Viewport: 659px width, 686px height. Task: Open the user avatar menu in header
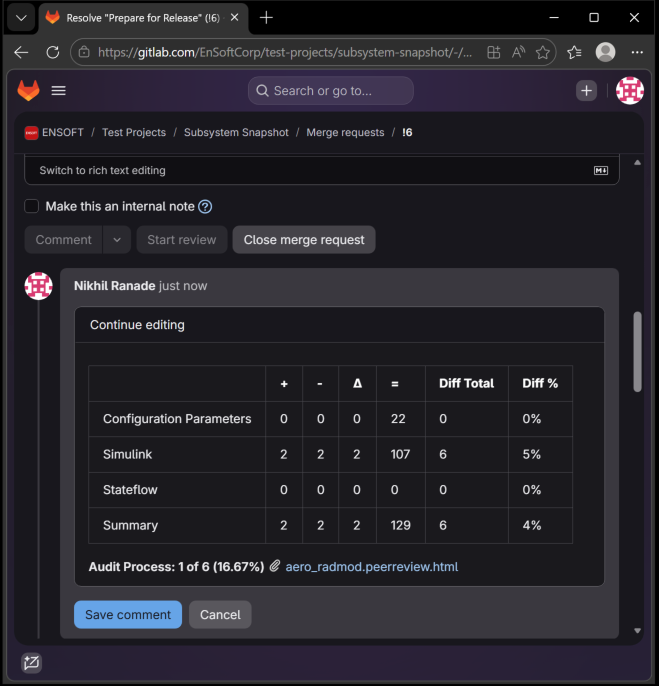[x=630, y=91]
